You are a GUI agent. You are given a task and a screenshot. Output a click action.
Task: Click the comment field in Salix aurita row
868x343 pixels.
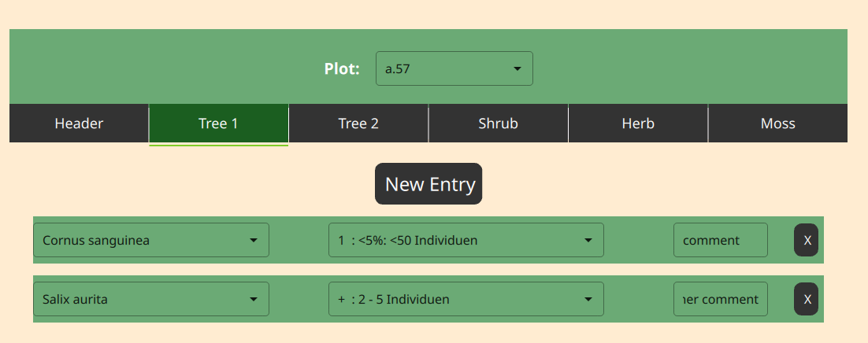[720, 299]
